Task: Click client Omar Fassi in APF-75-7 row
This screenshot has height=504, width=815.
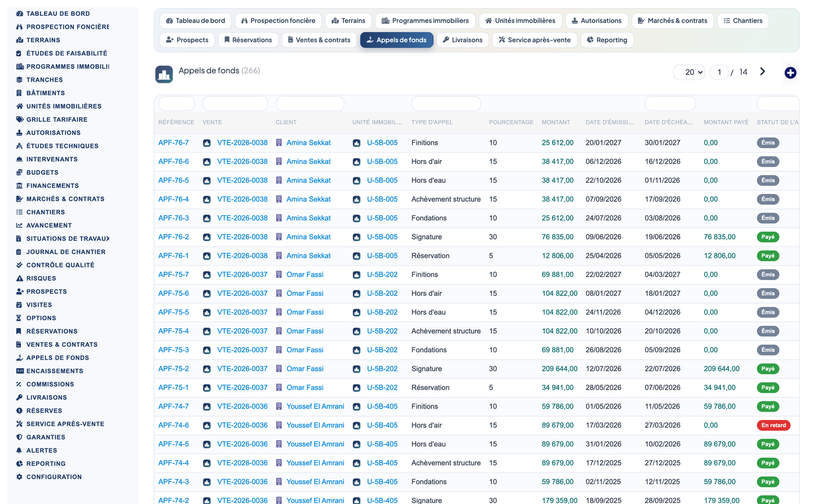Action: point(305,275)
